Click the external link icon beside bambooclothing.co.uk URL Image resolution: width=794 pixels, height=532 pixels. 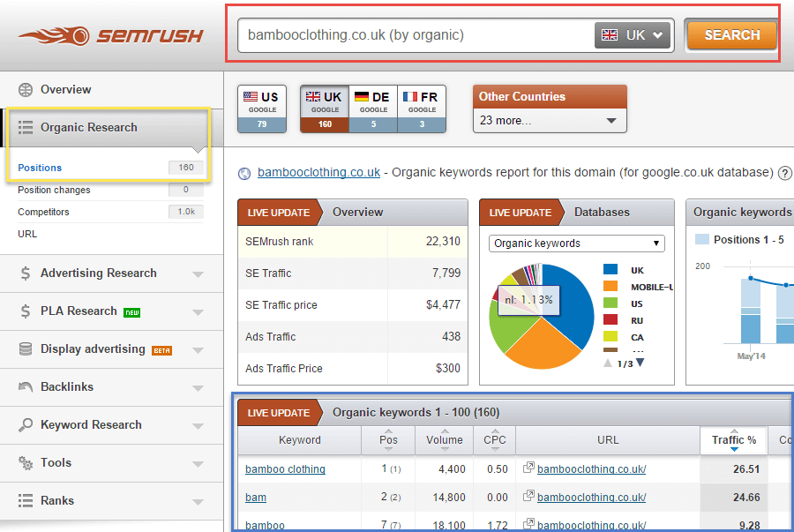coord(243,173)
